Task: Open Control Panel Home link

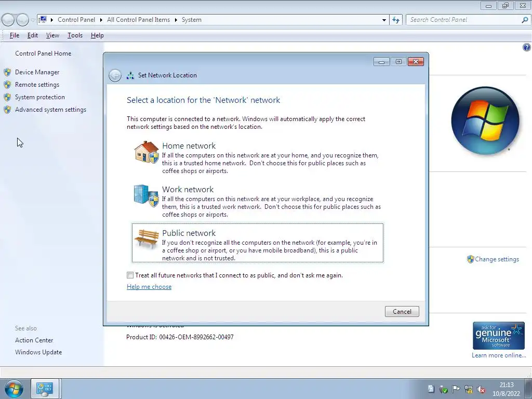Action: 43,54
